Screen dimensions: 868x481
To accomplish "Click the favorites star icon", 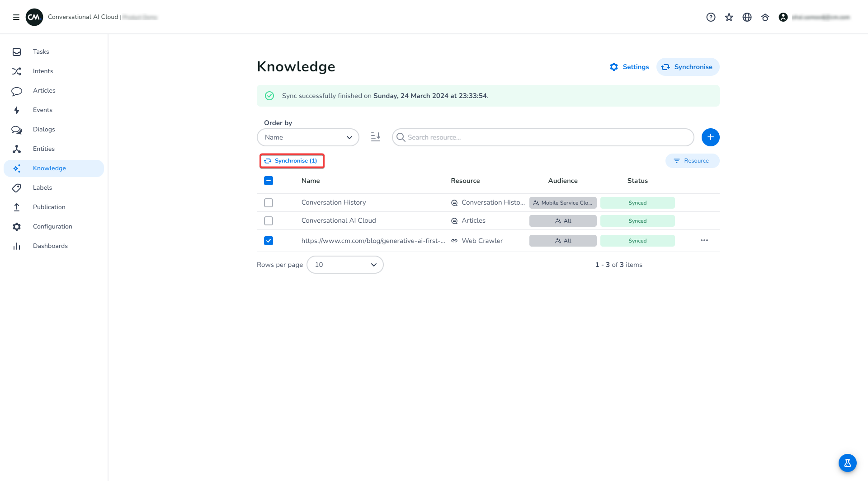I will pos(729,17).
